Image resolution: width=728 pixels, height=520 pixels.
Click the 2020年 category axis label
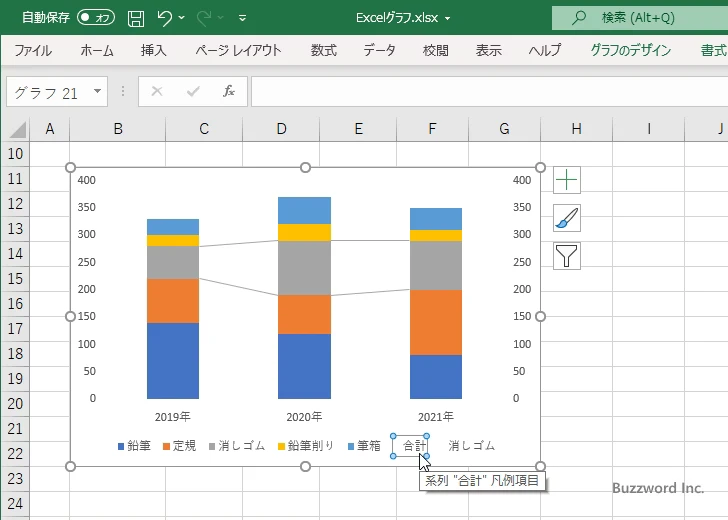pyautogui.click(x=304, y=417)
